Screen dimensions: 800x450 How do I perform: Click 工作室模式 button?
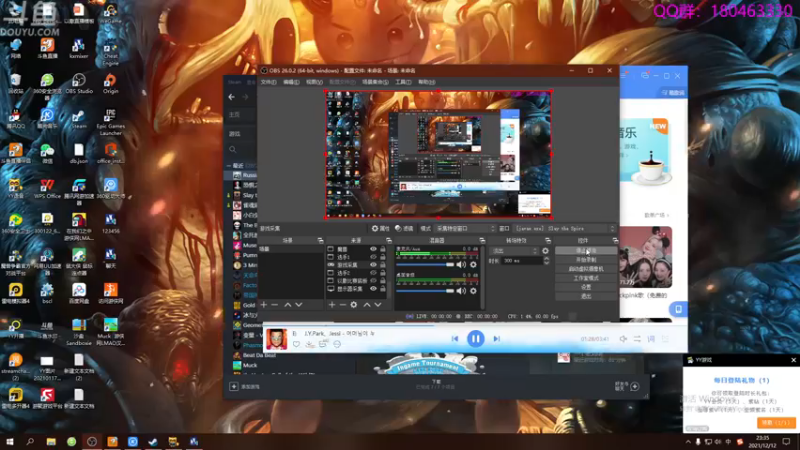point(586,278)
